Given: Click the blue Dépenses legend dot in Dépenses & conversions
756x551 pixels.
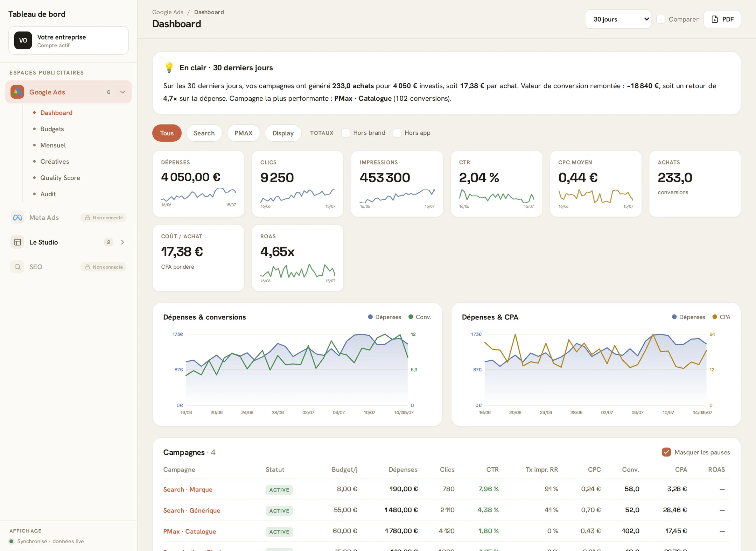Looking at the screenshot, I should (x=370, y=317).
